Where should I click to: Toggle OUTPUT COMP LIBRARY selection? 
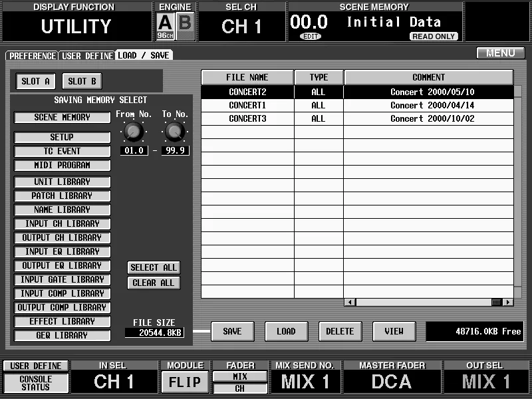[62, 307]
